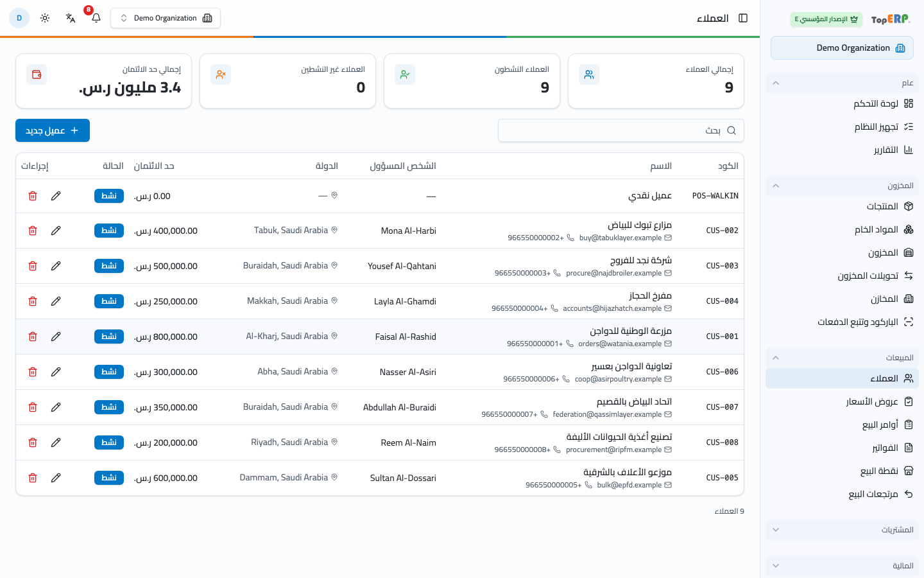Delete customer CUS-007 trash icon
The width and height of the screenshot is (924, 578).
(33, 407)
